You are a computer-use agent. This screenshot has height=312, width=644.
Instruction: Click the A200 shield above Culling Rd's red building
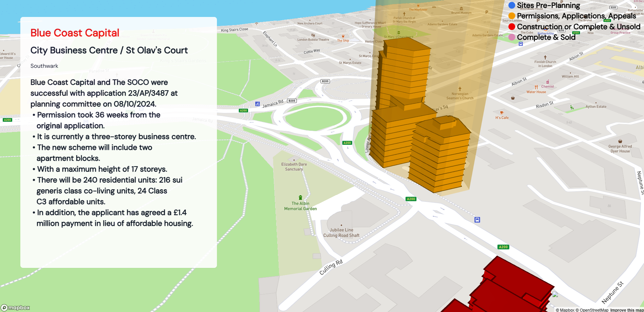point(503,247)
